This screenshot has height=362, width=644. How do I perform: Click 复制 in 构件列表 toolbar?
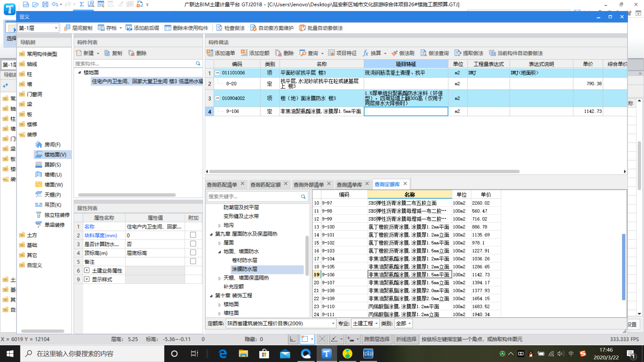tap(113, 53)
